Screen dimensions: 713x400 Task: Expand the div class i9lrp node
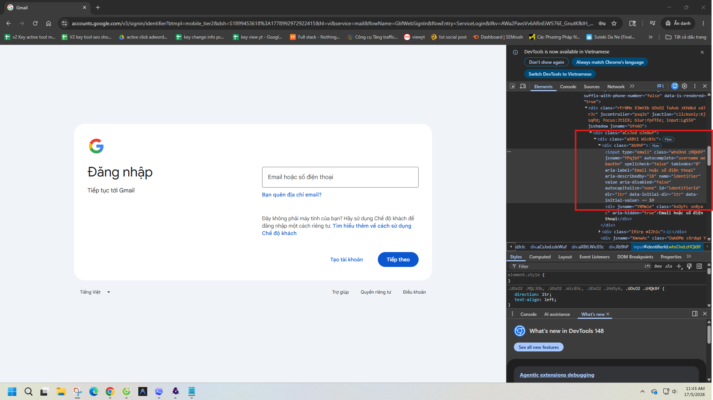(x=600, y=232)
